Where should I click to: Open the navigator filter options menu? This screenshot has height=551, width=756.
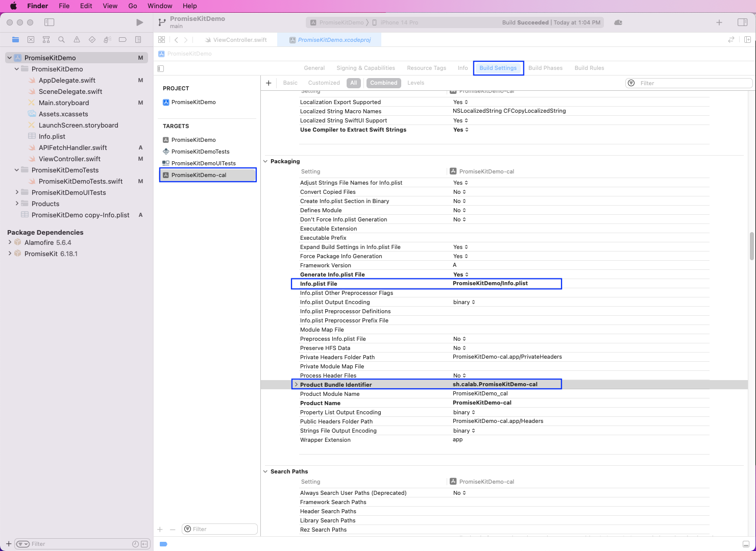pos(23,544)
